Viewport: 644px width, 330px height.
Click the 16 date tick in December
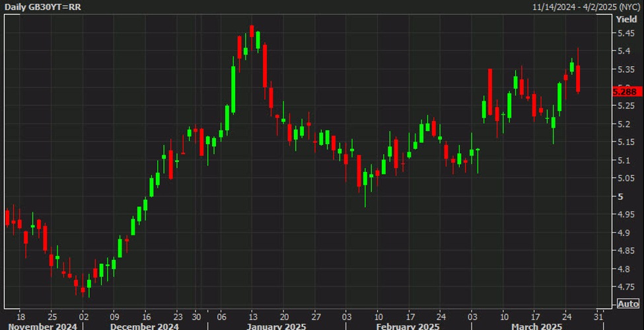(146, 317)
